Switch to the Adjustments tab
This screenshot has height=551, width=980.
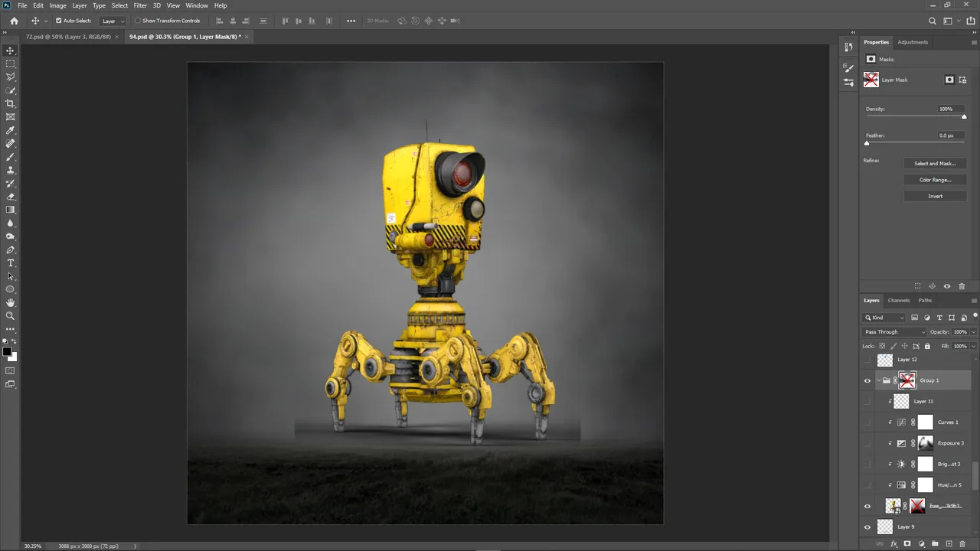tap(913, 42)
